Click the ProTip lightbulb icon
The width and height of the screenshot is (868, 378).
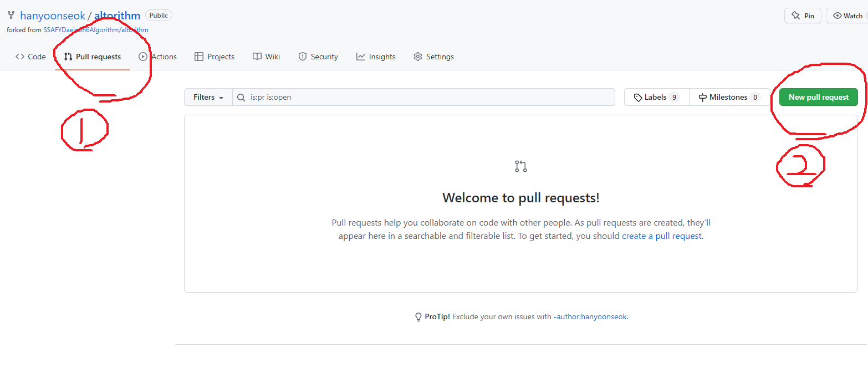click(418, 317)
